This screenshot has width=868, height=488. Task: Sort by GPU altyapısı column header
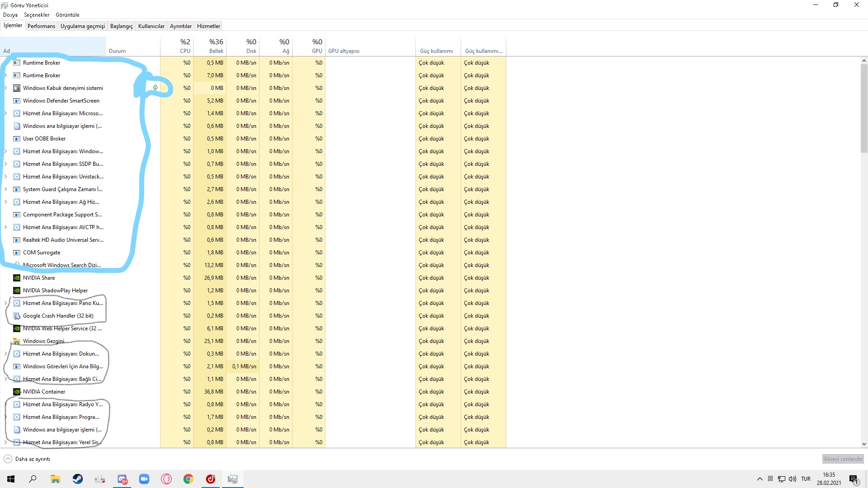(x=370, y=46)
